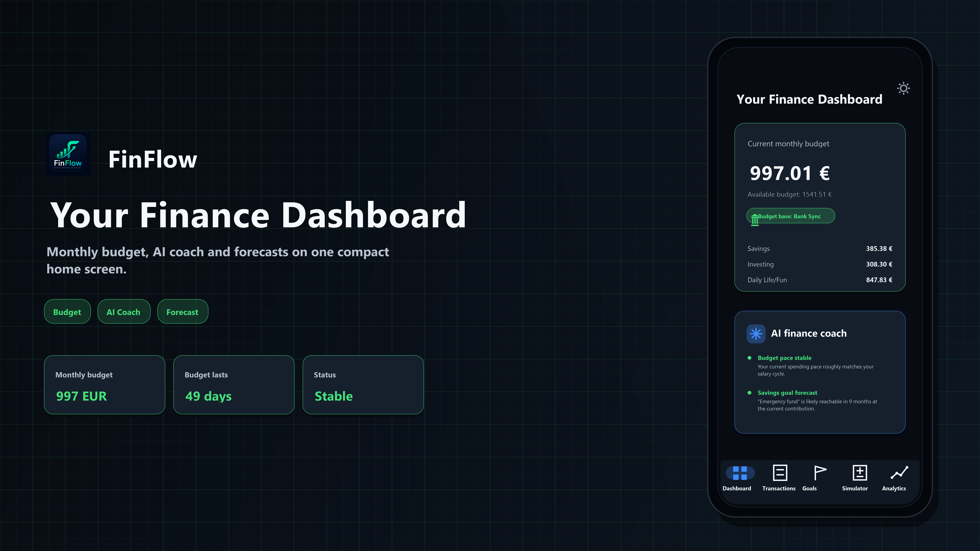Select the Dashboard tab label

click(737, 489)
